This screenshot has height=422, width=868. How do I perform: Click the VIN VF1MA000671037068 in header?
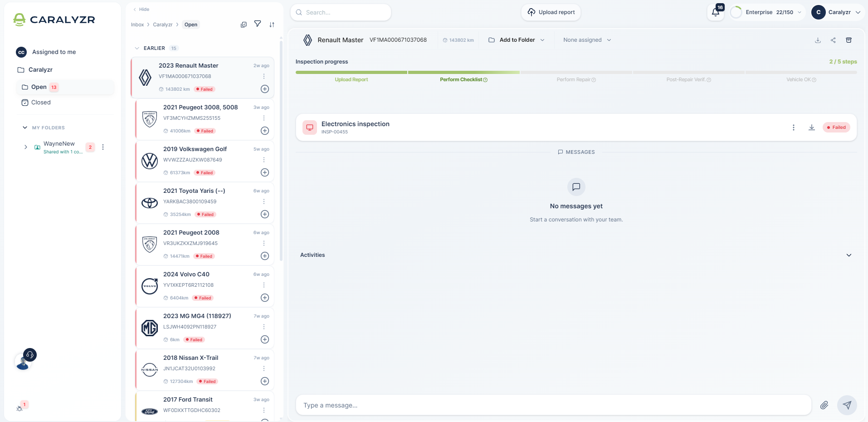coord(398,40)
